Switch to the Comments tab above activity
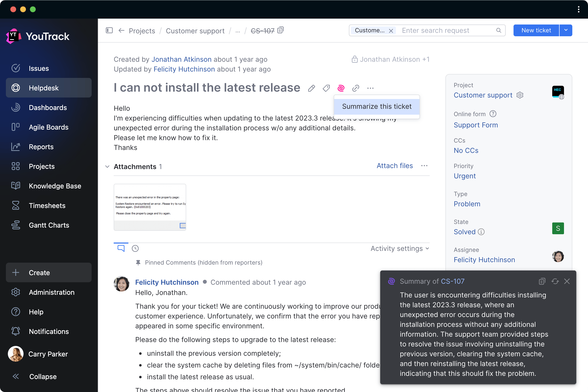This screenshot has width=588, height=392. tap(121, 248)
